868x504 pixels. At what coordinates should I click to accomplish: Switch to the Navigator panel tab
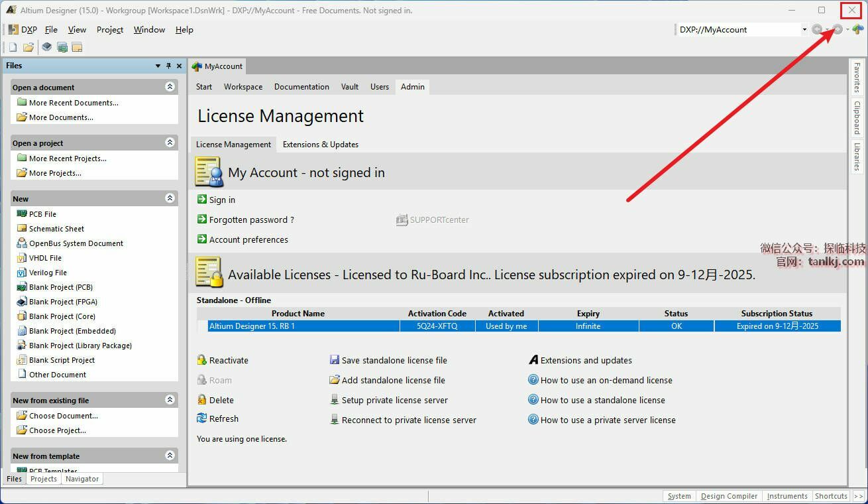point(82,479)
